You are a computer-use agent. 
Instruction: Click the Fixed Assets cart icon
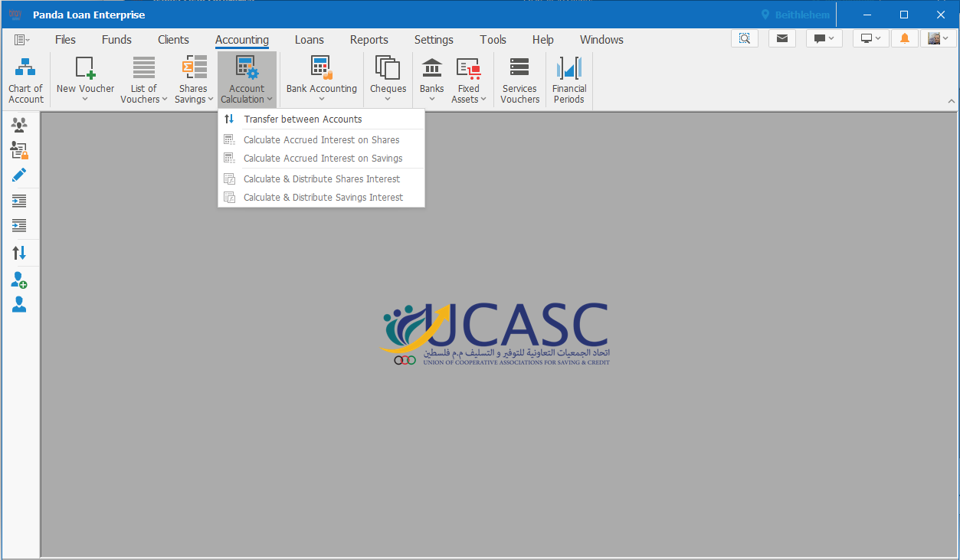coord(468,68)
